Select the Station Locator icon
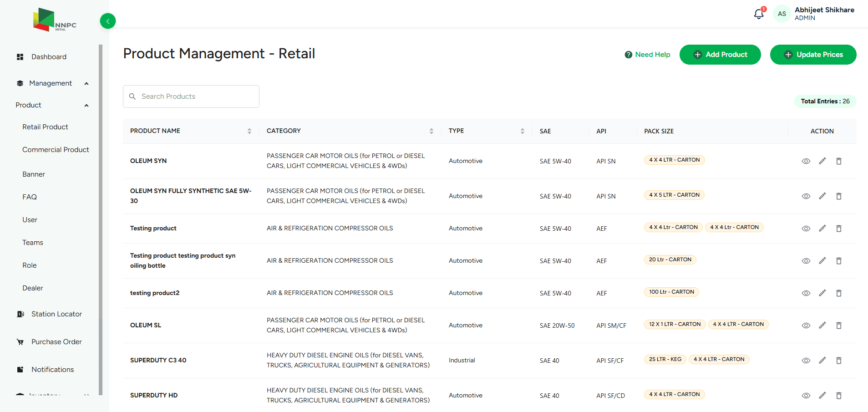The width and height of the screenshot is (868, 412). pos(20,314)
